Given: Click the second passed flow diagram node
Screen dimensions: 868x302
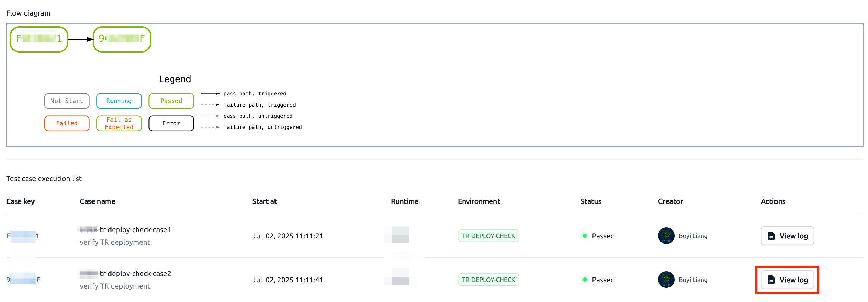Looking at the screenshot, I should pyautogui.click(x=122, y=39).
